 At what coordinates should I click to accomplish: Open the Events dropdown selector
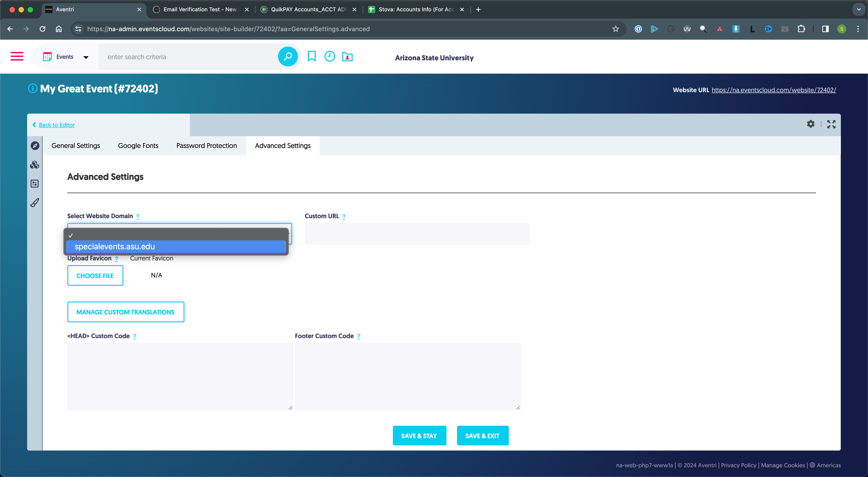click(x=66, y=57)
